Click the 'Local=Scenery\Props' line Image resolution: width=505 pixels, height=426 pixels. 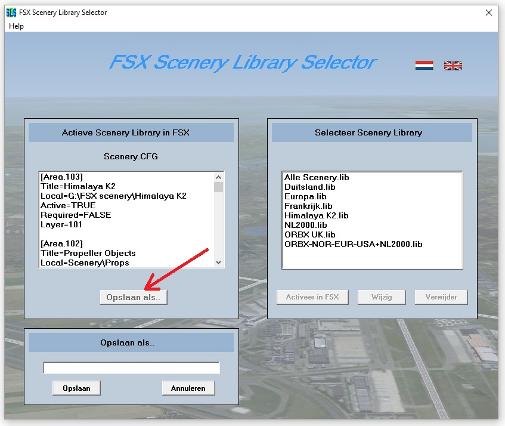(x=85, y=263)
